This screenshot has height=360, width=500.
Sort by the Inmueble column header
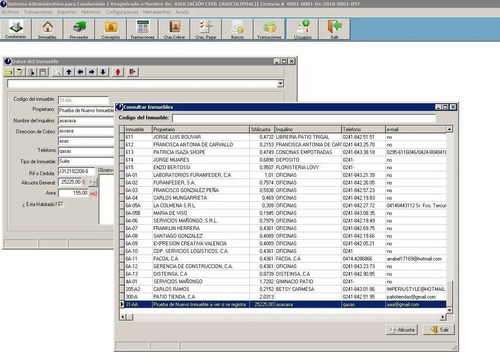tap(139, 129)
